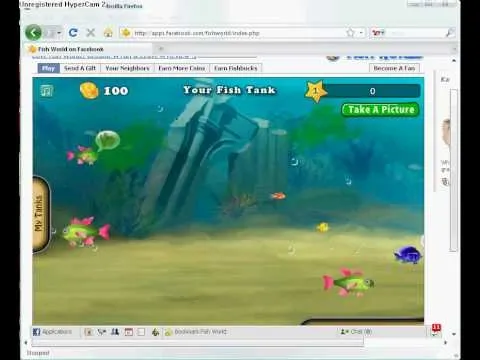Go back with the green back arrow

[x=34, y=33]
